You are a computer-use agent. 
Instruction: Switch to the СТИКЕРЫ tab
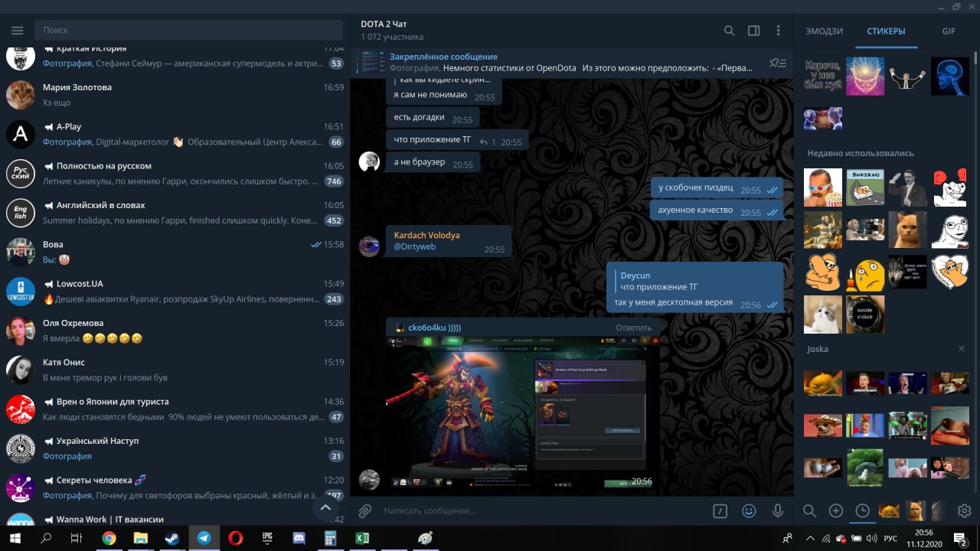coord(886,31)
